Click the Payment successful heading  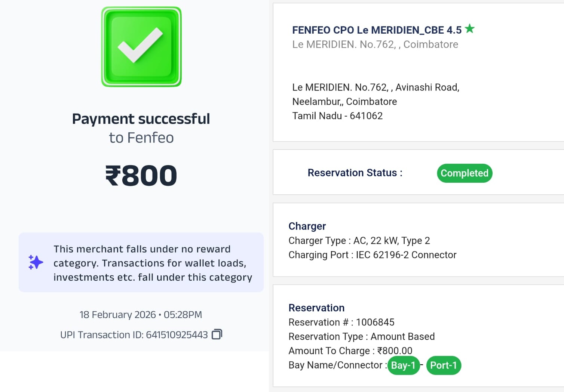tap(141, 119)
